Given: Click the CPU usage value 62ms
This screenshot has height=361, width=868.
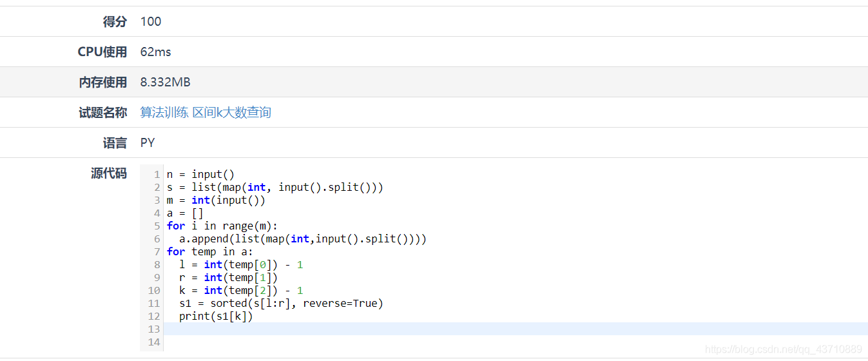Looking at the screenshot, I should click(156, 52).
